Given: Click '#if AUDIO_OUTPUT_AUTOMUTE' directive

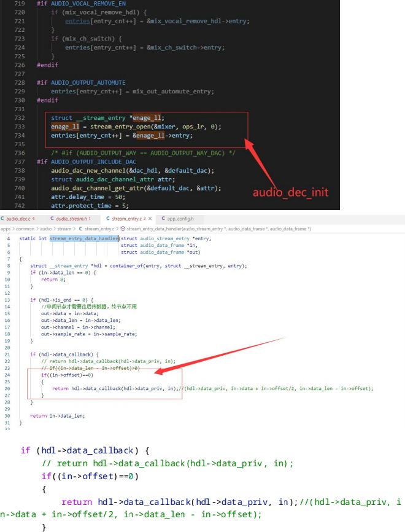Looking at the screenshot, I should pos(81,82).
